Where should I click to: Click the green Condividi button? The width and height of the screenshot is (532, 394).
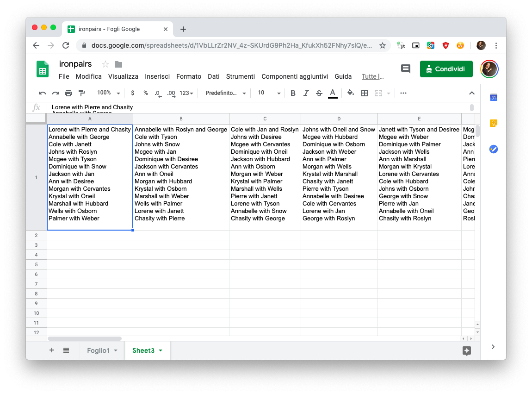click(446, 69)
